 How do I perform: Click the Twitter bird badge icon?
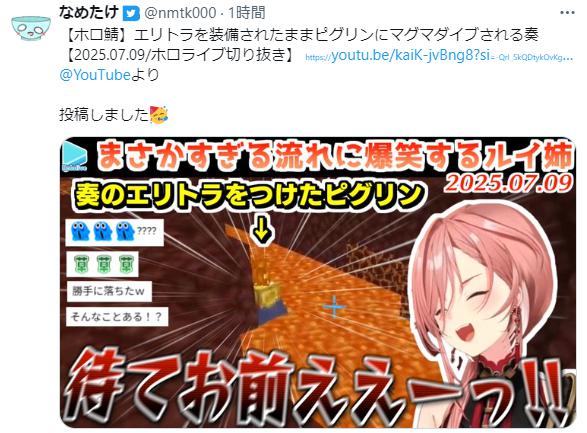(x=131, y=13)
